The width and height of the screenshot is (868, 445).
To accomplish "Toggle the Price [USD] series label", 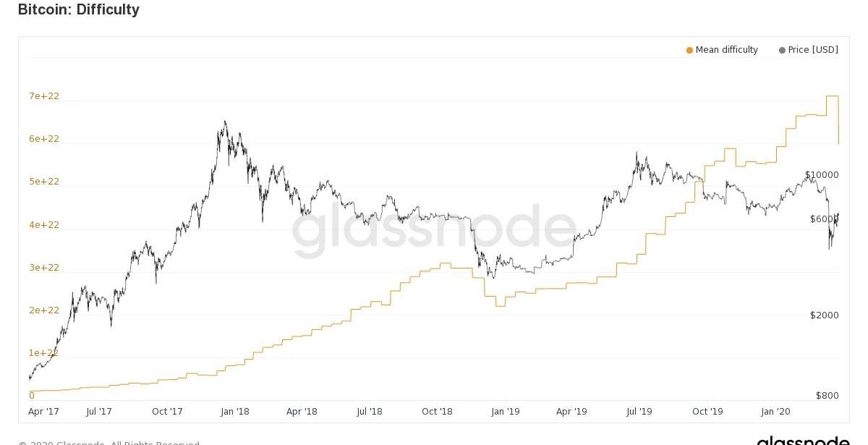I will (x=813, y=50).
